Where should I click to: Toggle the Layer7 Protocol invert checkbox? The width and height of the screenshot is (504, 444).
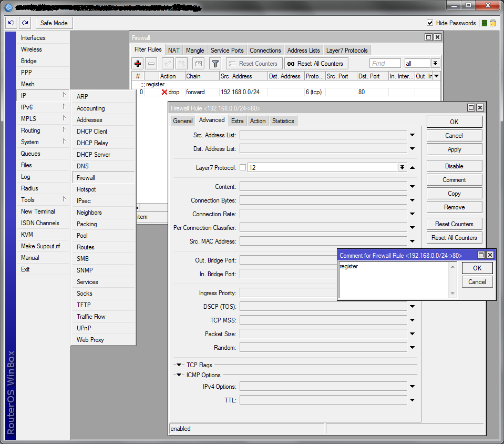243,167
